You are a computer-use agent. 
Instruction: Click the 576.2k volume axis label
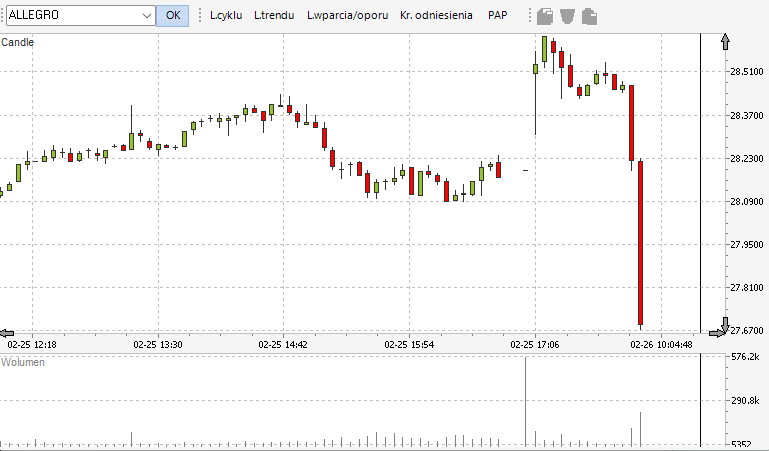point(745,357)
